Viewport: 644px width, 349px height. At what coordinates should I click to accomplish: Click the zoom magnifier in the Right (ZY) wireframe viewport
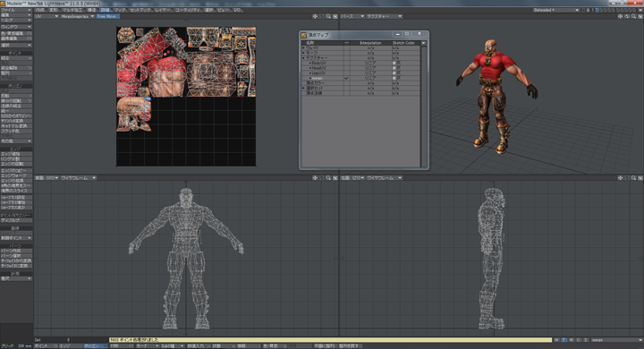(x=633, y=178)
